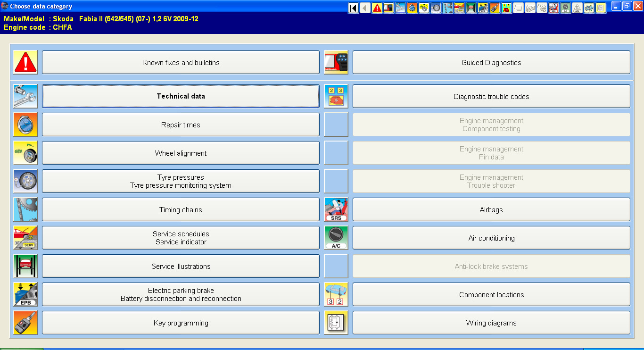Click the stopwatch icon beside Repair times

tap(25, 125)
